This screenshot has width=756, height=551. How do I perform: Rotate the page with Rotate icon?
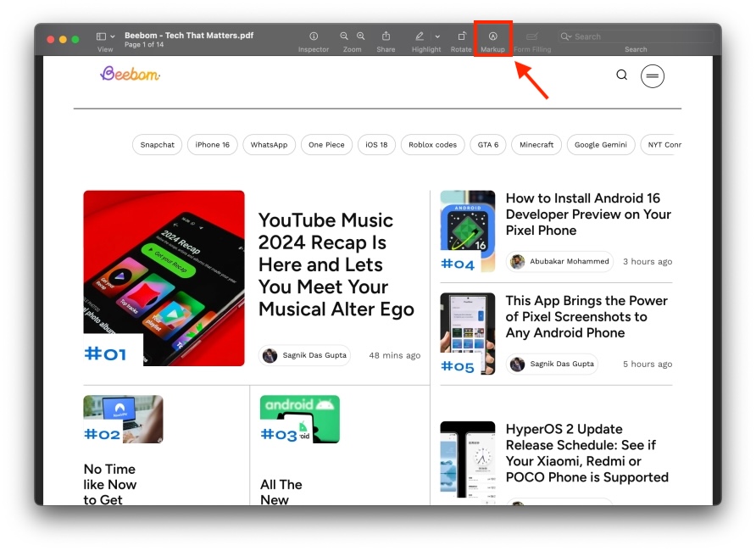461,36
